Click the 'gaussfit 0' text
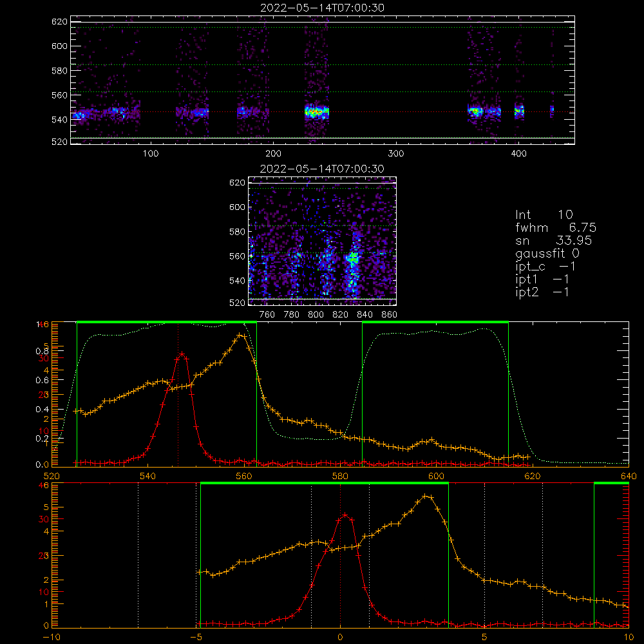This screenshot has width=644, height=644. click(x=547, y=253)
